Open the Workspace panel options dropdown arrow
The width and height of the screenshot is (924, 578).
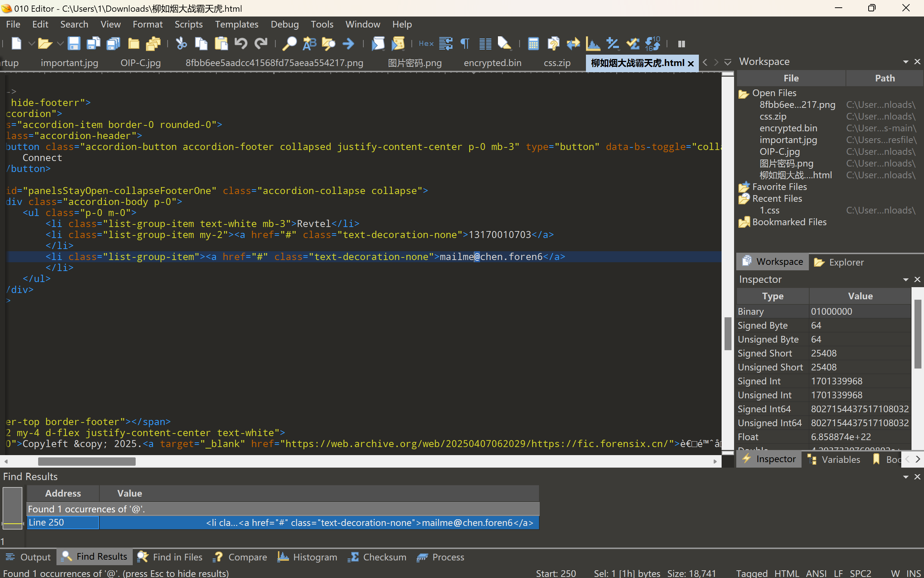click(x=906, y=62)
